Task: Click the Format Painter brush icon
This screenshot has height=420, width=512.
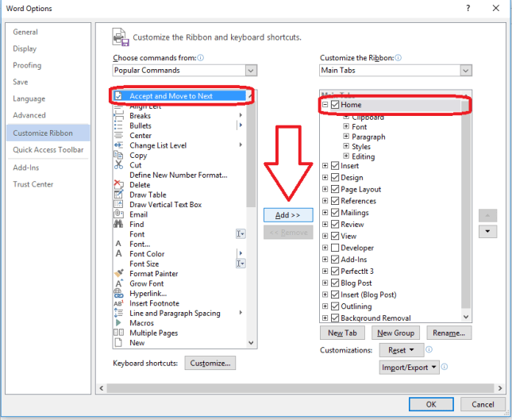Action: 118,273
